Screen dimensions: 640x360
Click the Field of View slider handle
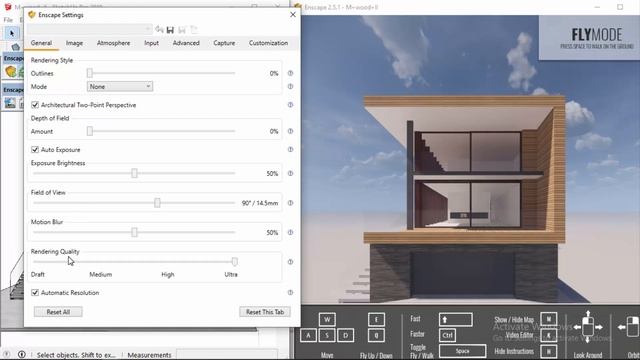coord(157,202)
